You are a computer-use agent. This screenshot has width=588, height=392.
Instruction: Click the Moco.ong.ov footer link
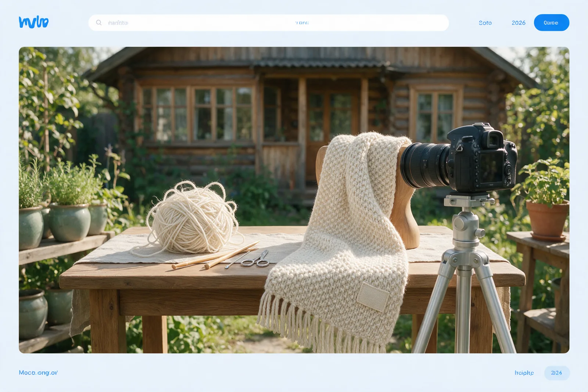[38, 373]
